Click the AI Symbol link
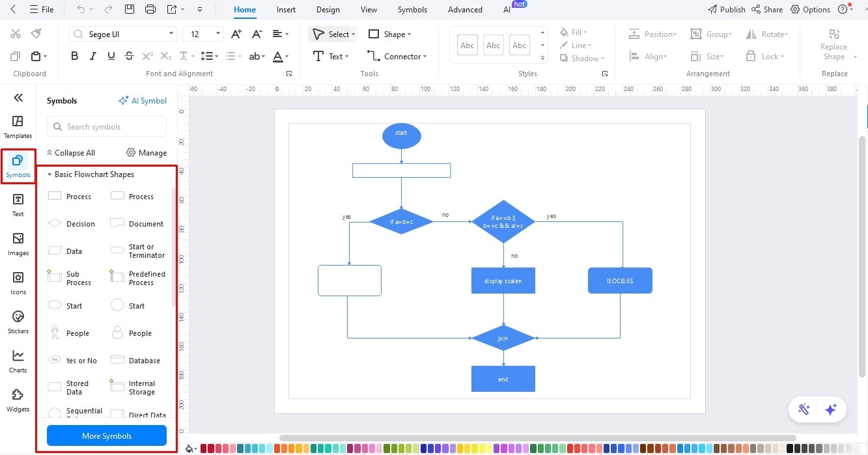Viewport: 868px width, 455px height. pyautogui.click(x=143, y=101)
